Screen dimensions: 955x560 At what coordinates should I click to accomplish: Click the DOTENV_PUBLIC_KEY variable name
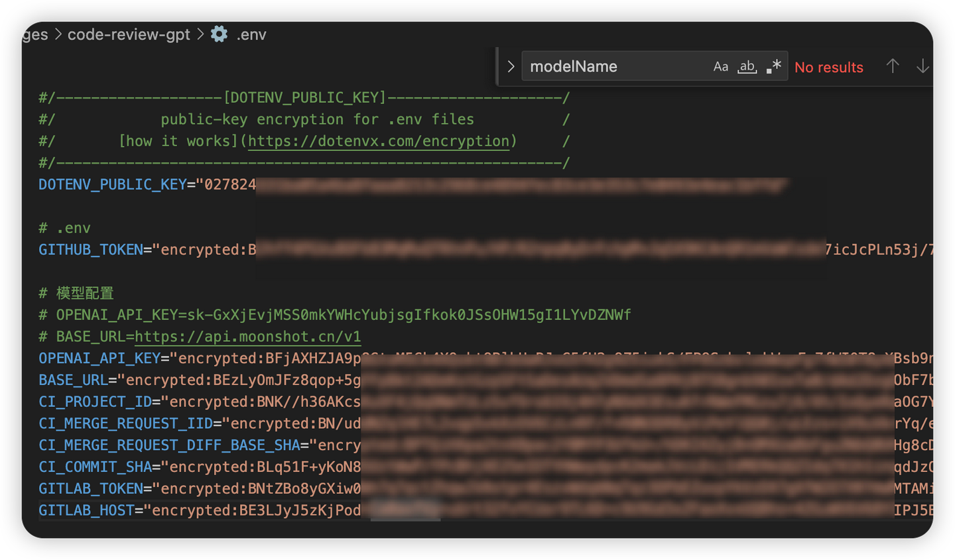pos(112,184)
